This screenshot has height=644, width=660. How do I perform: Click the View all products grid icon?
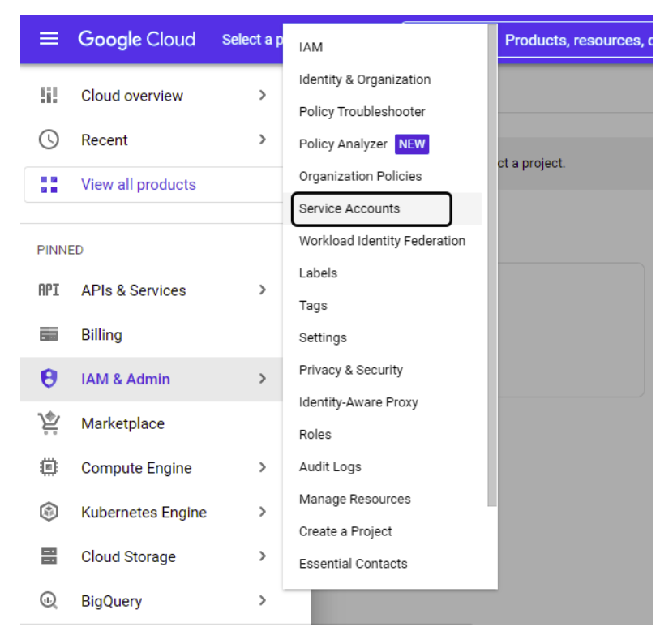49,184
